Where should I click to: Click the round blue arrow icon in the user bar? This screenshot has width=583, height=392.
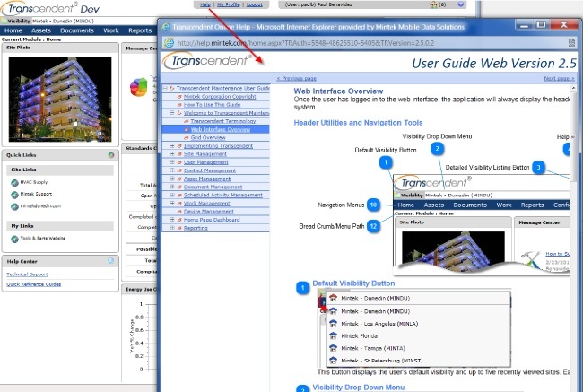click(461, 4)
